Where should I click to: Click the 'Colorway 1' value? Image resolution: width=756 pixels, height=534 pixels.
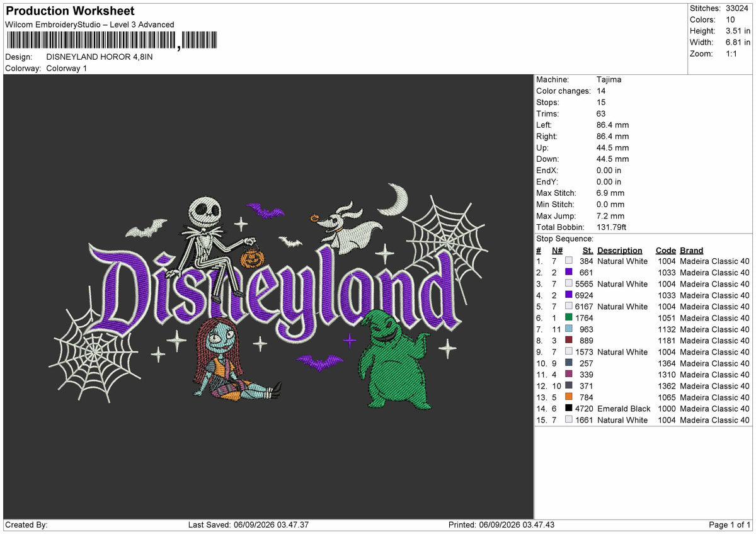coord(67,68)
